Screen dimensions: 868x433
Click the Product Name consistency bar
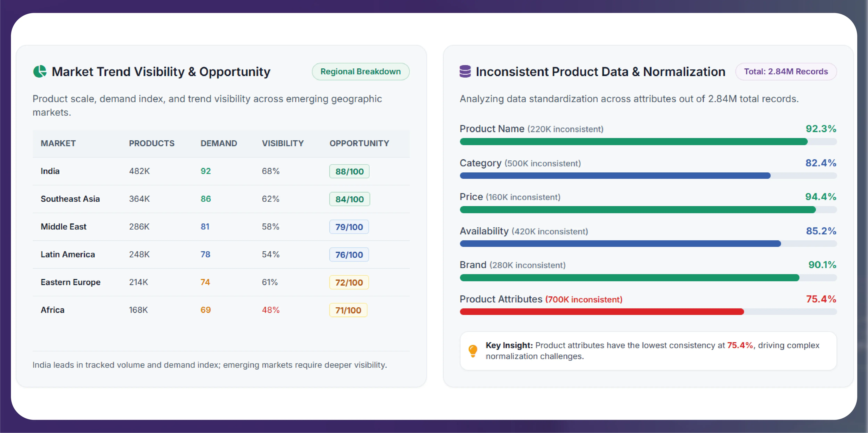648,141
